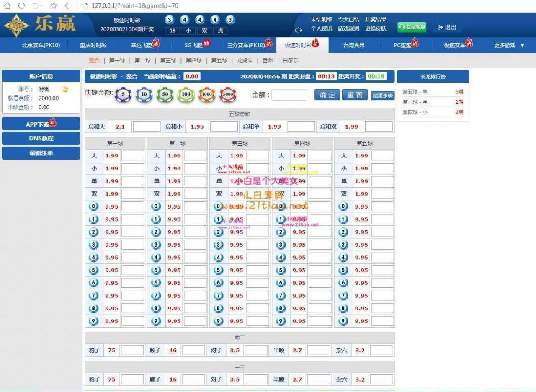The width and height of the screenshot is (536, 392).
Task: Open 在线客服 online support
Action: coord(412,27)
